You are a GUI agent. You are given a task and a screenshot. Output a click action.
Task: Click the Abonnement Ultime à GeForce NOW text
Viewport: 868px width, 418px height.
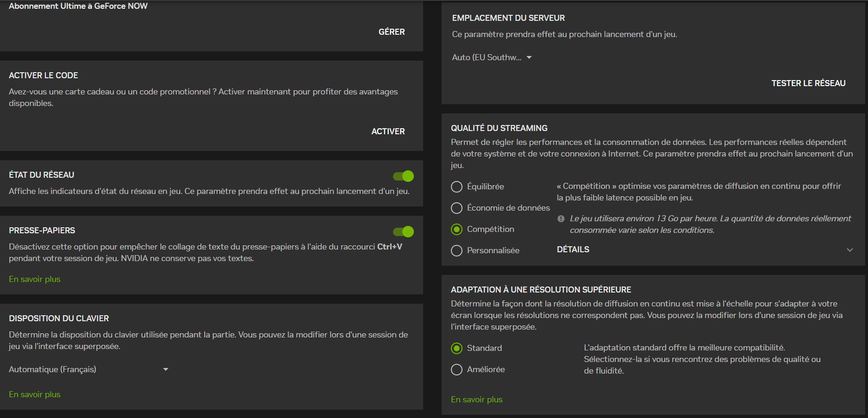coord(78,6)
